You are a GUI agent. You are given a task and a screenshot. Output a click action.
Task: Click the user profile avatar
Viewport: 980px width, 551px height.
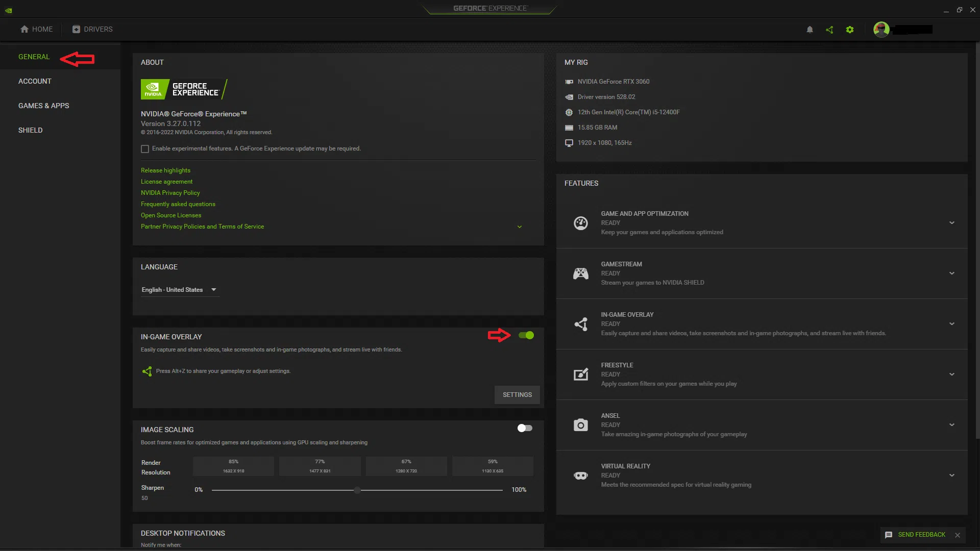pyautogui.click(x=881, y=30)
